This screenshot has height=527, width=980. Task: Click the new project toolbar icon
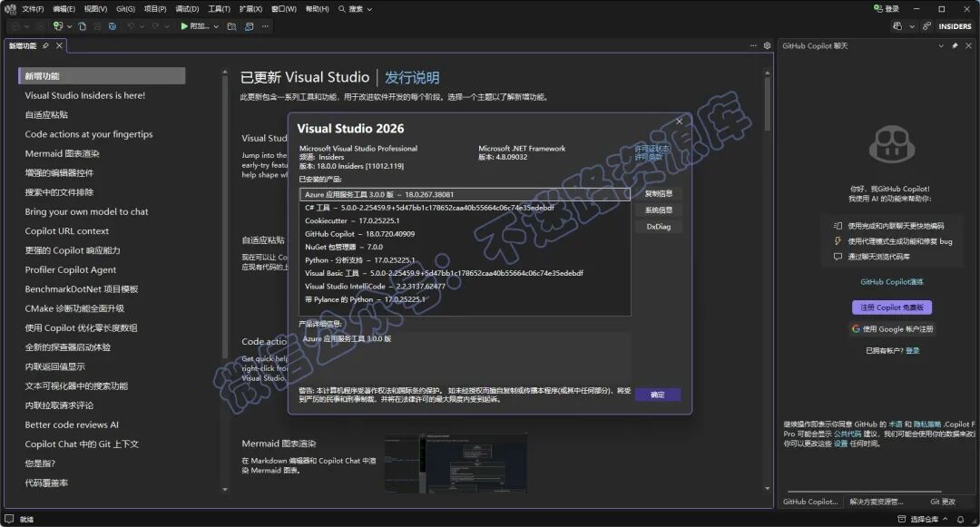pos(58,26)
